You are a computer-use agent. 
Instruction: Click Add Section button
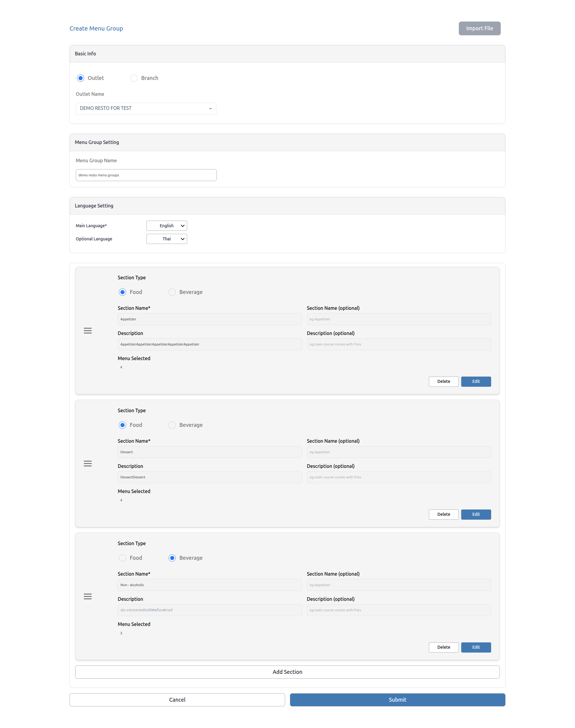[287, 672]
